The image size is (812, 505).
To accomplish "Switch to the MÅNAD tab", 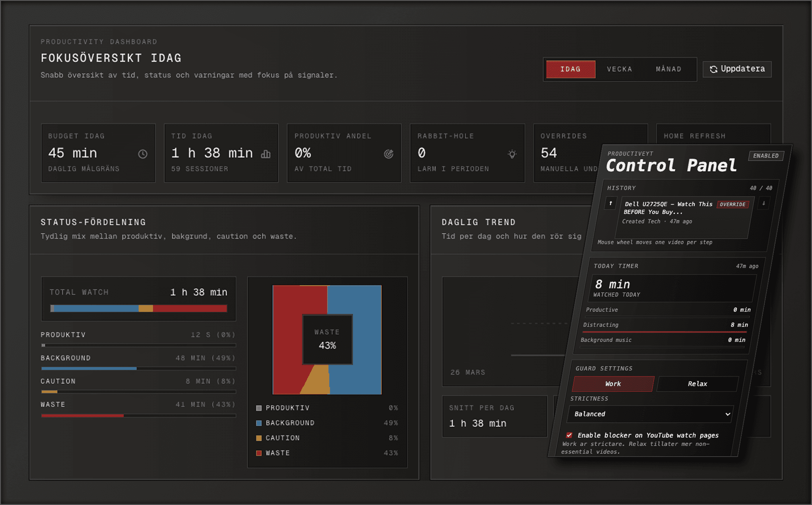I will 669,69.
